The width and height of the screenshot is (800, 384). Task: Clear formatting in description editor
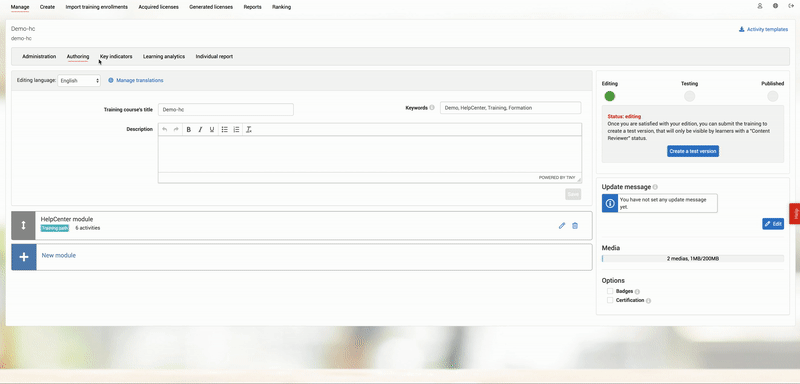249,130
